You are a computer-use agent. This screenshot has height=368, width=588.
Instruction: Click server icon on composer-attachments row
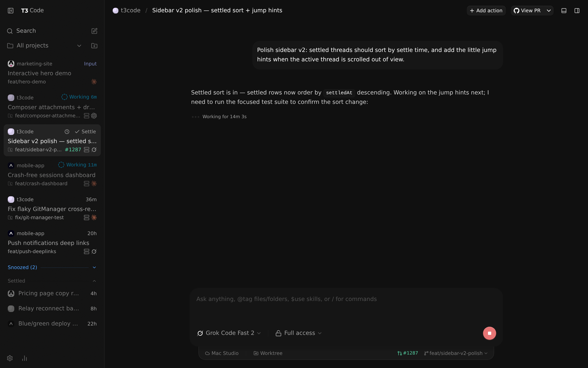[87, 116]
